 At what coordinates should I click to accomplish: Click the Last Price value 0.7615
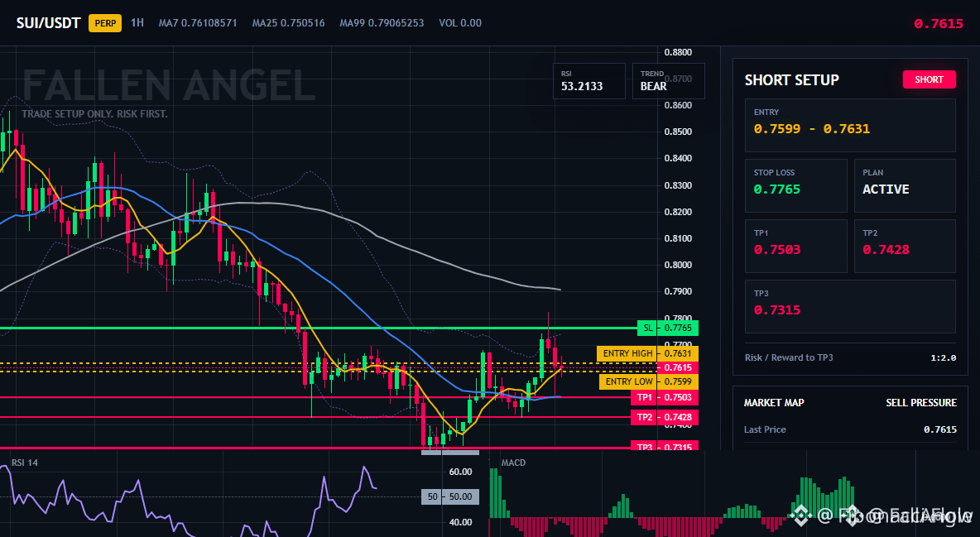(940, 429)
